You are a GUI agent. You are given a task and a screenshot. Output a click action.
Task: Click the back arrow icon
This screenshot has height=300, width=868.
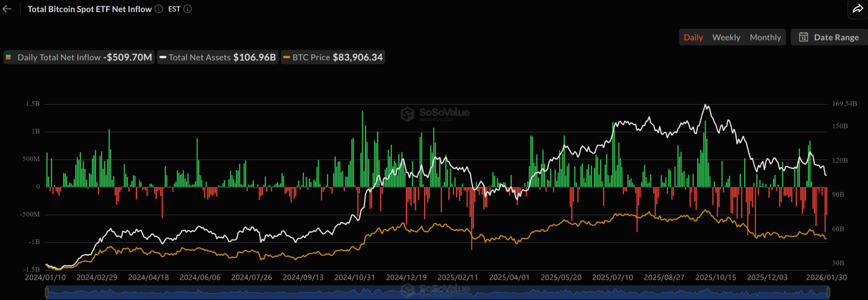pos(7,9)
